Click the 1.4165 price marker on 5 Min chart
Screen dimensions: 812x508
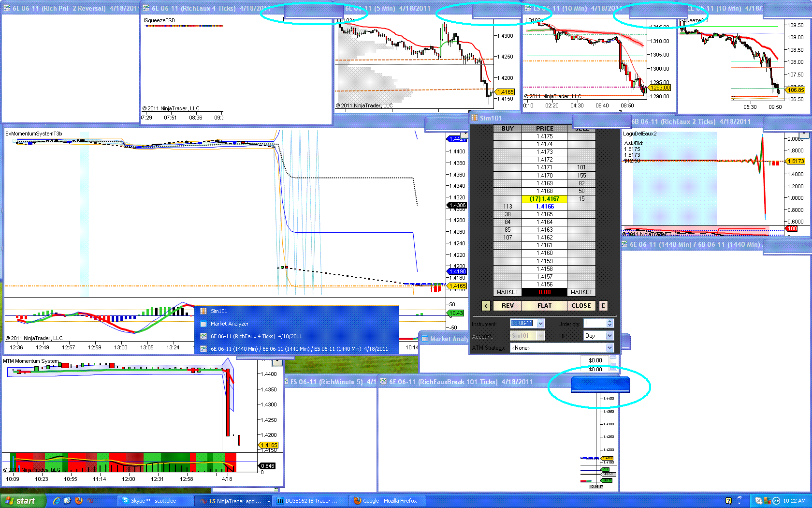[x=505, y=92]
